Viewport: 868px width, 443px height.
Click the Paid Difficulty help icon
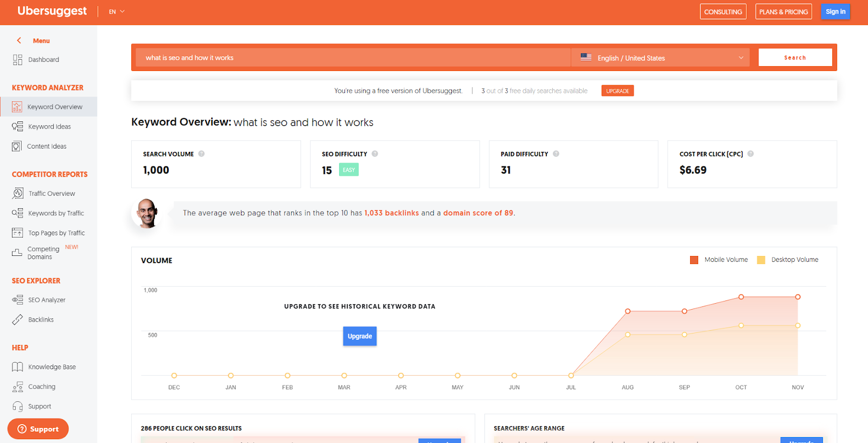pyautogui.click(x=556, y=153)
